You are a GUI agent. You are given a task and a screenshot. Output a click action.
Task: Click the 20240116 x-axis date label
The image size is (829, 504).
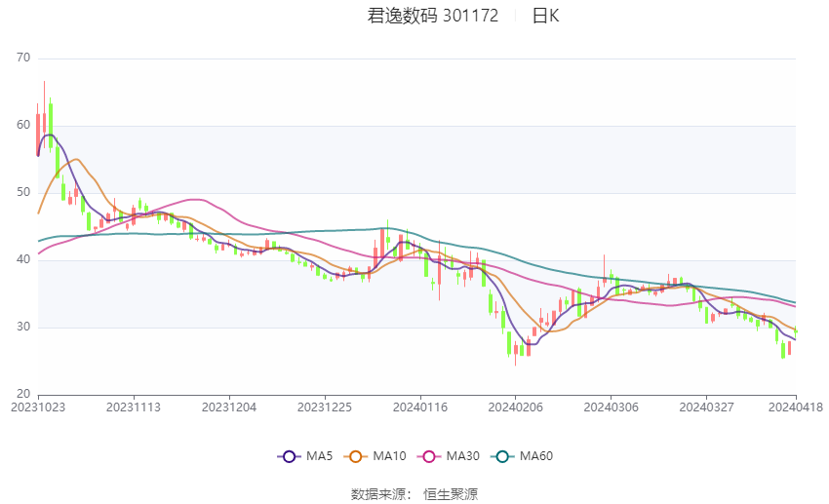(419, 407)
